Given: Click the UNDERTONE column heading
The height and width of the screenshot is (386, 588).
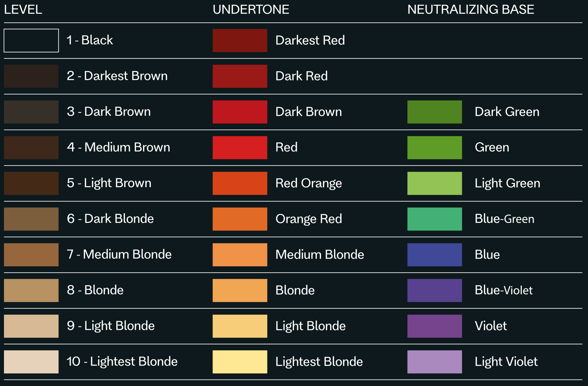Looking at the screenshot, I should (x=251, y=9).
